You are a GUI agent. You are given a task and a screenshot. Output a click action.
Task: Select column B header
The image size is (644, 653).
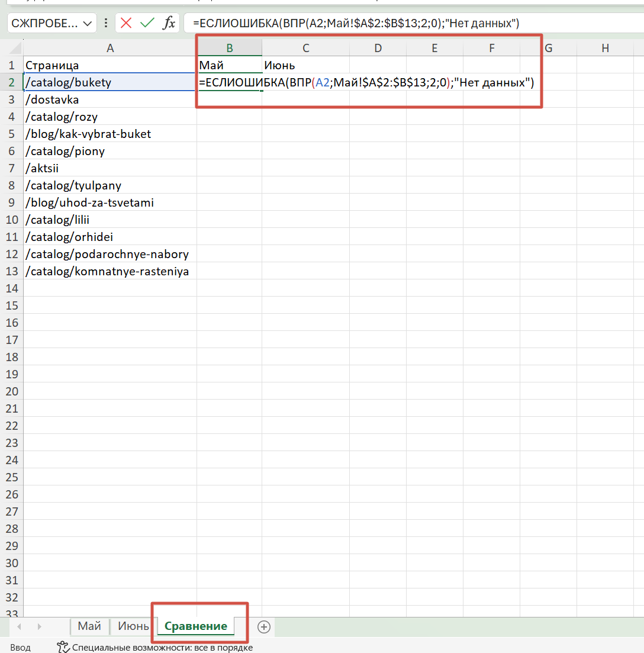tap(230, 49)
